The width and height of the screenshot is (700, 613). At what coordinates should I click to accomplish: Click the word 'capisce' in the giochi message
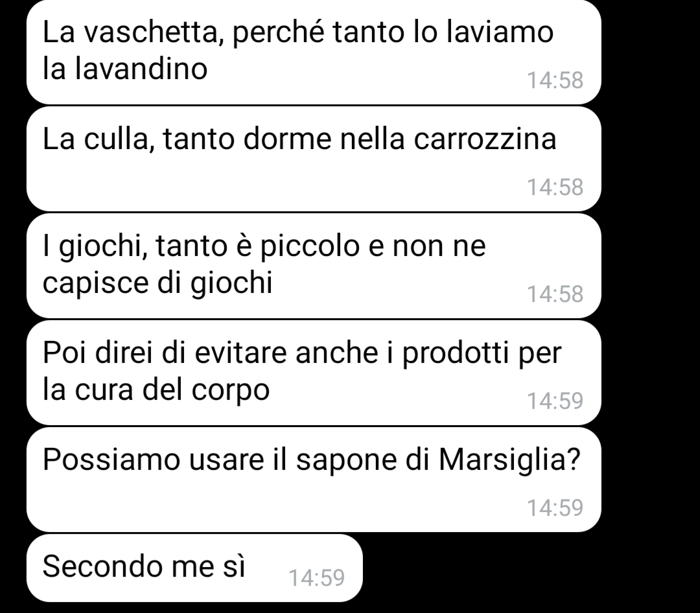96,284
